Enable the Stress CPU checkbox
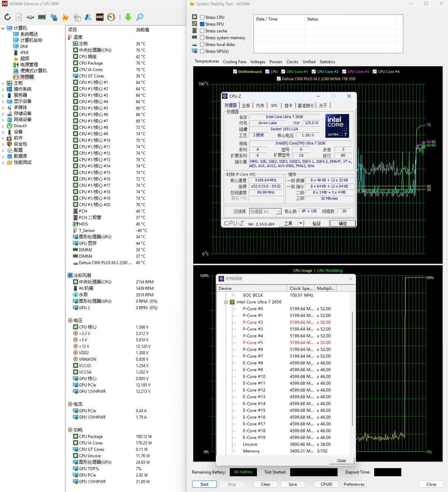The height and width of the screenshot is (492, 448). click(x=202, y=17)
